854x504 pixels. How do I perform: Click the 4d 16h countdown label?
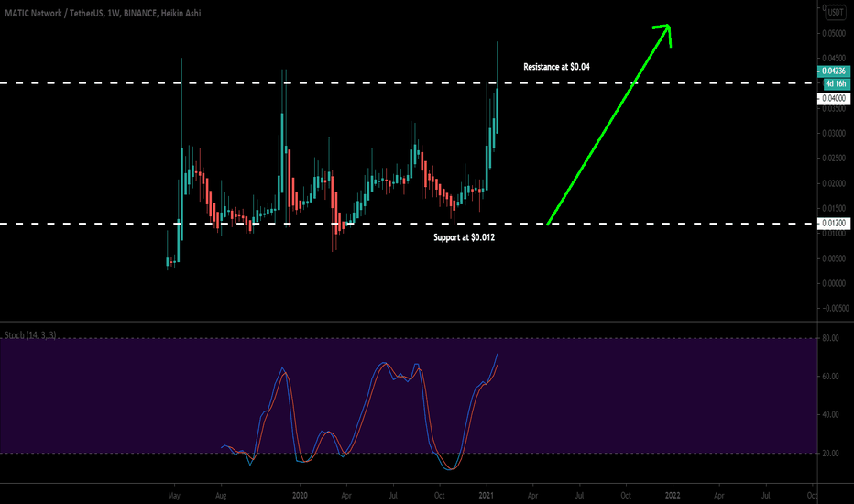click(836, 83)
